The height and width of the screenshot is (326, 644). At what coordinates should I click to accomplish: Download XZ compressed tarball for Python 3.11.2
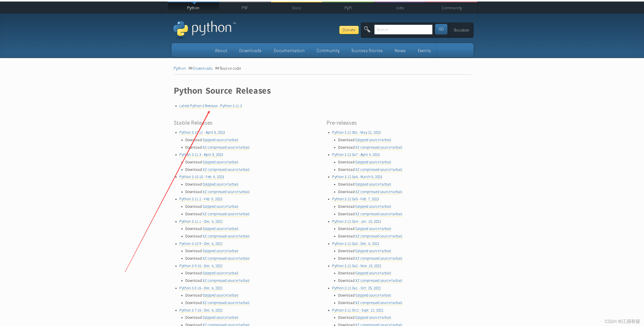coord(226,214)
